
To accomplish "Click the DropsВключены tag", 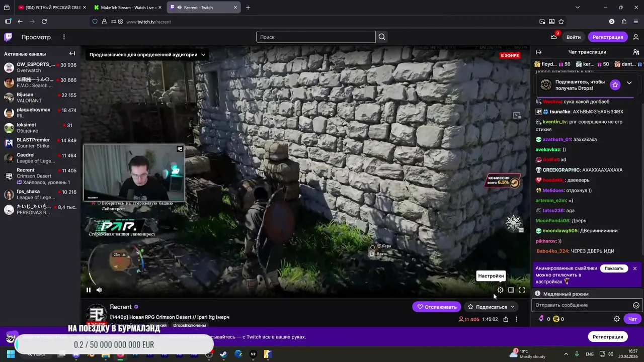I will click(x=189, y=325).
